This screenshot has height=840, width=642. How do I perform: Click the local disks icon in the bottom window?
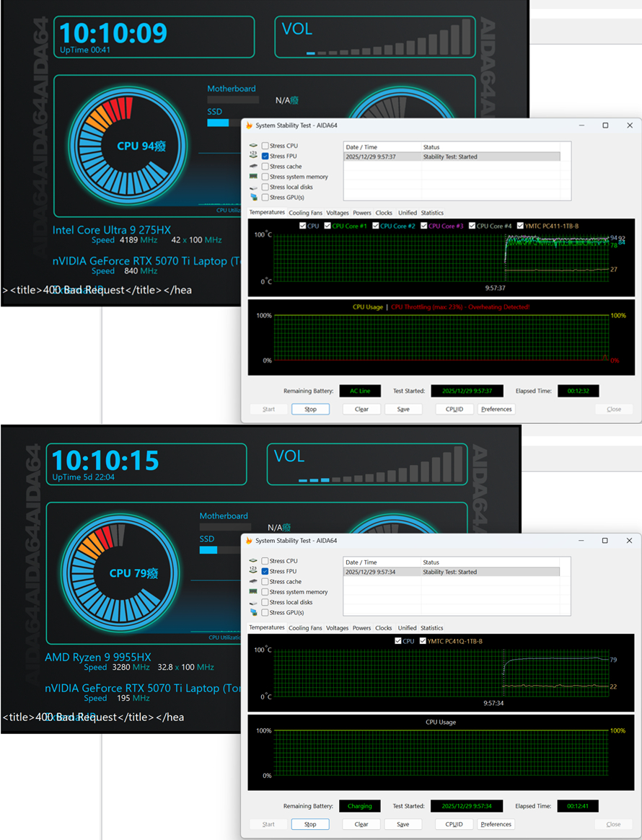click(x=253, y=602)
